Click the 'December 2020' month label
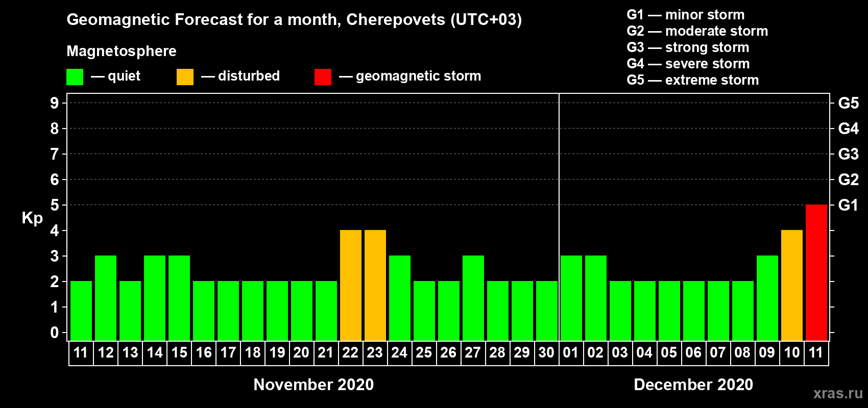868x408 pixels. 693,385
